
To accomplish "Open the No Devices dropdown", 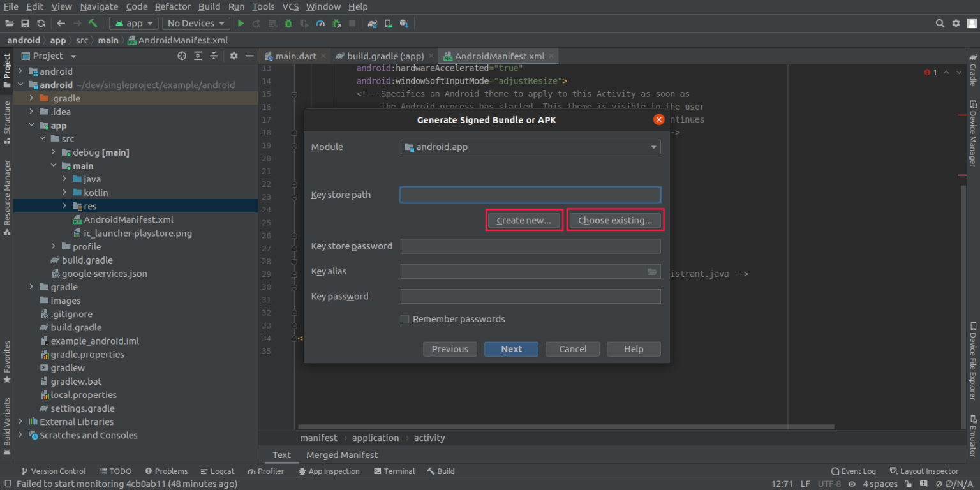I will tap(196, 24).
